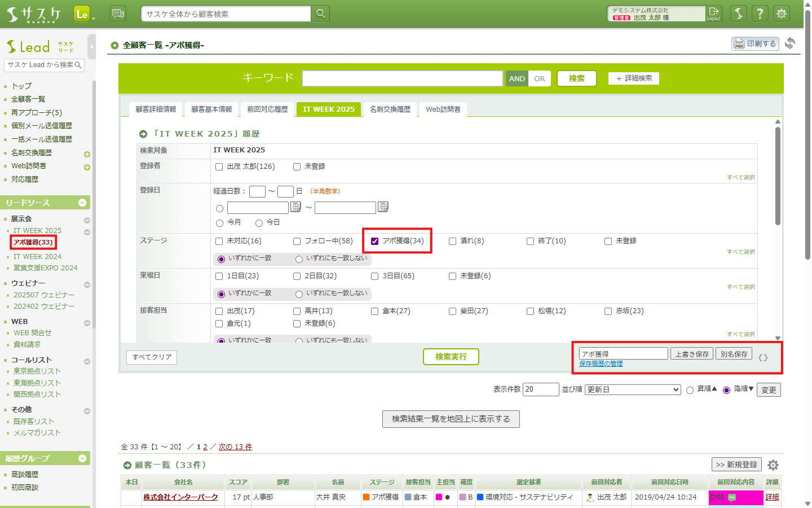This screenshot has height=508, width=812.
Task: Open the help question mark icon
Action: click(x=760, y=14)
